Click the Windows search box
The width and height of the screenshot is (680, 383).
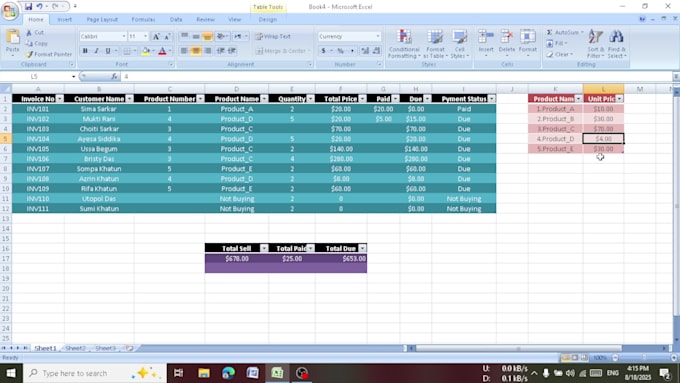pyautogui.click(x=95, y=373)
